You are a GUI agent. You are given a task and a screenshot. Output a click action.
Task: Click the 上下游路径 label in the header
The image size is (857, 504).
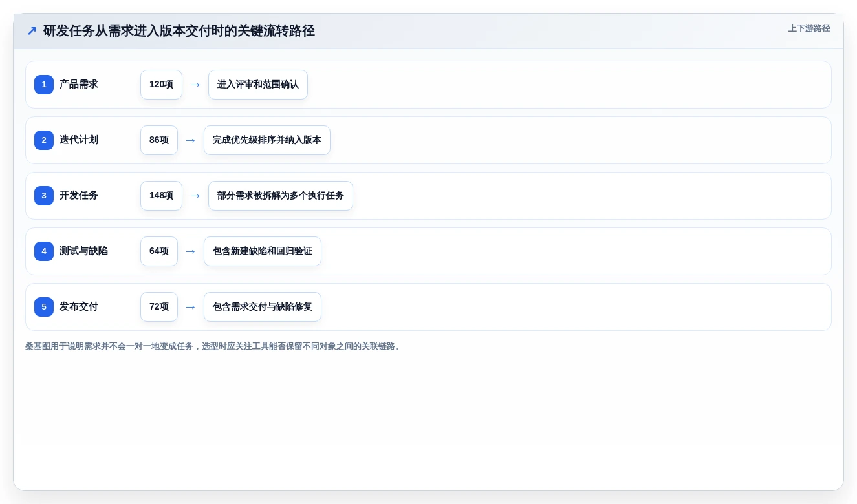809,28
